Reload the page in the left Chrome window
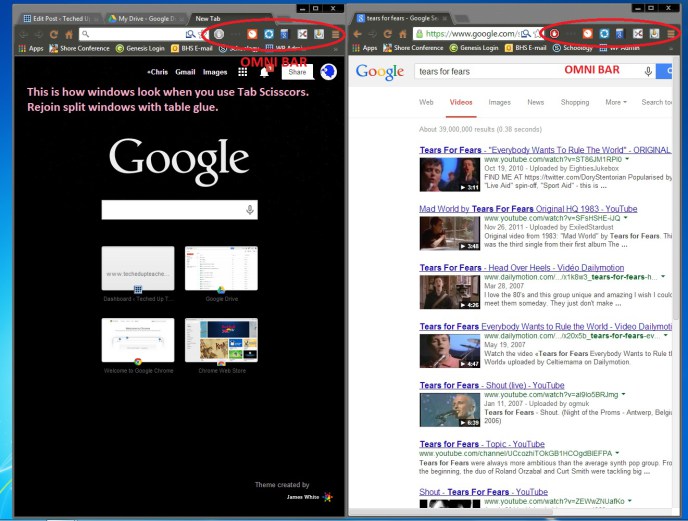688x521 pixels. tap(54, 34)
